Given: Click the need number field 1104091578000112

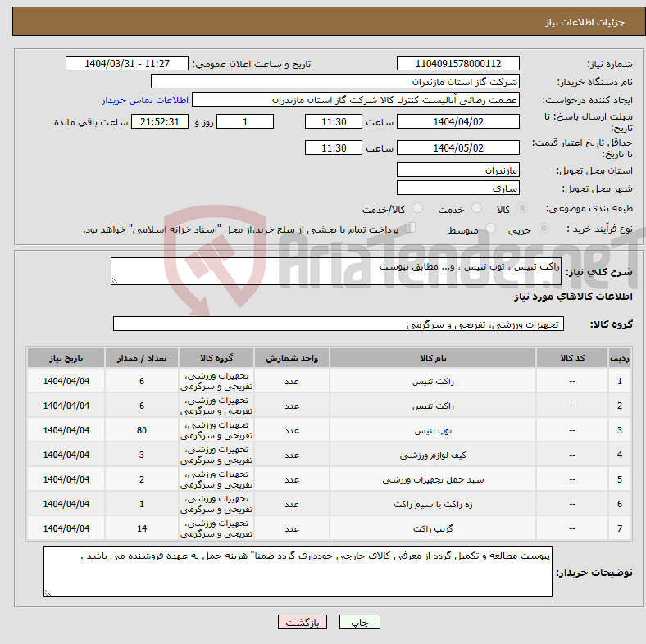Looking at the screenshot, I should [x=457, y=63].
